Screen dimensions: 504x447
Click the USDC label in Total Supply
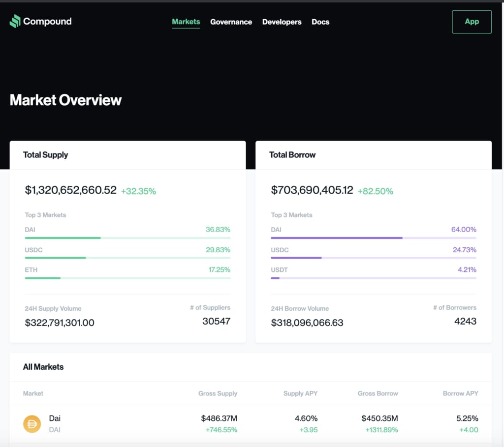34,250
